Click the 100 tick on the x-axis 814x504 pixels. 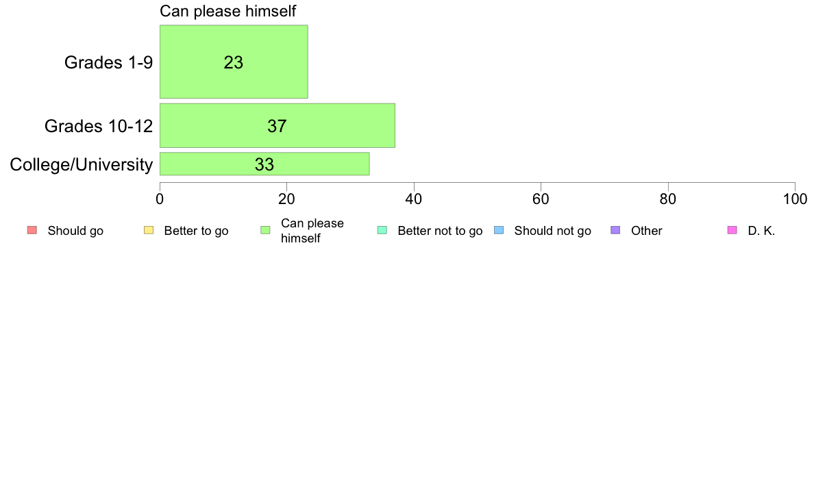pyautogui.click(x=795, y=199)
